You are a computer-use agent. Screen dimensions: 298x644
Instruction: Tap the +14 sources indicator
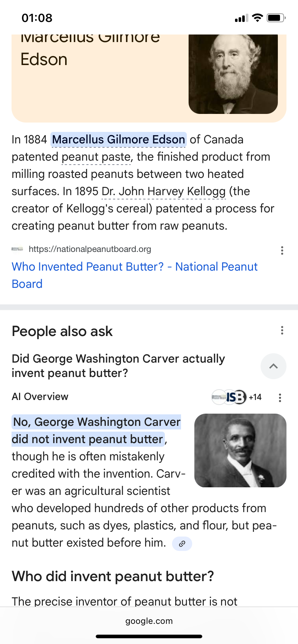(255, 397)
